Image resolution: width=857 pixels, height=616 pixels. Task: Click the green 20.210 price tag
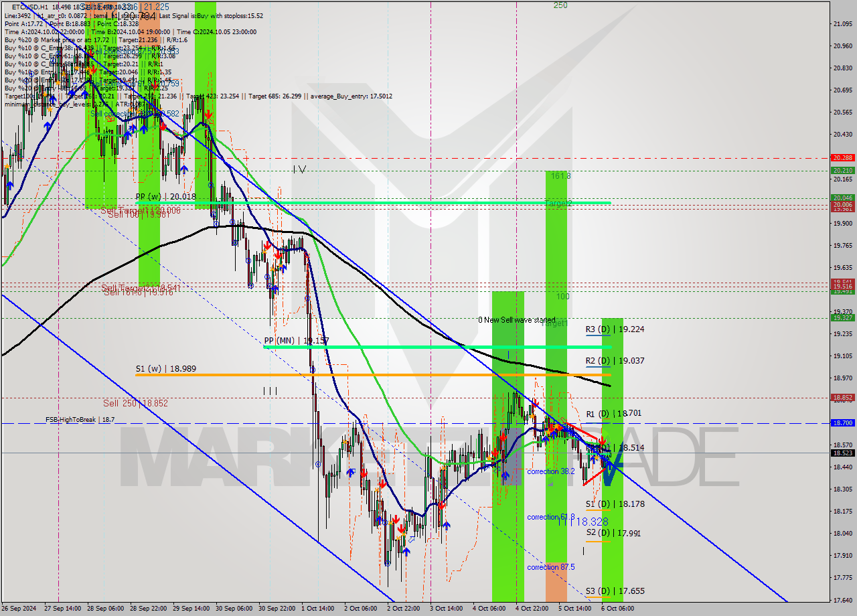click(842, 171)
